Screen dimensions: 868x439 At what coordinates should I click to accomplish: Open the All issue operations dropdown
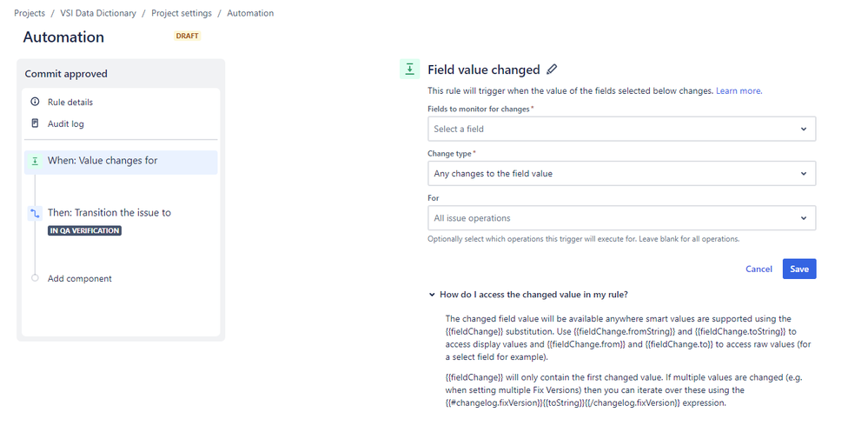(621, 218)
